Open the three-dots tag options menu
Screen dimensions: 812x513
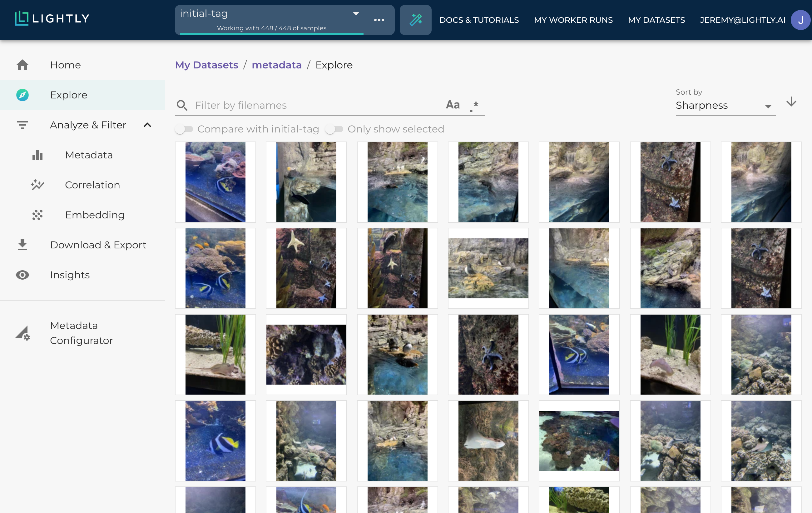coord(379,20)
